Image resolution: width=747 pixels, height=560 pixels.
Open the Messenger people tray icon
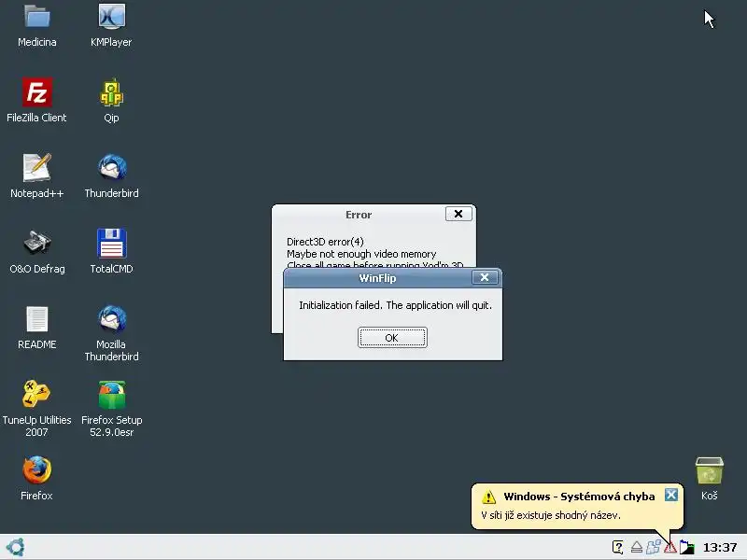tap(653, 547)
